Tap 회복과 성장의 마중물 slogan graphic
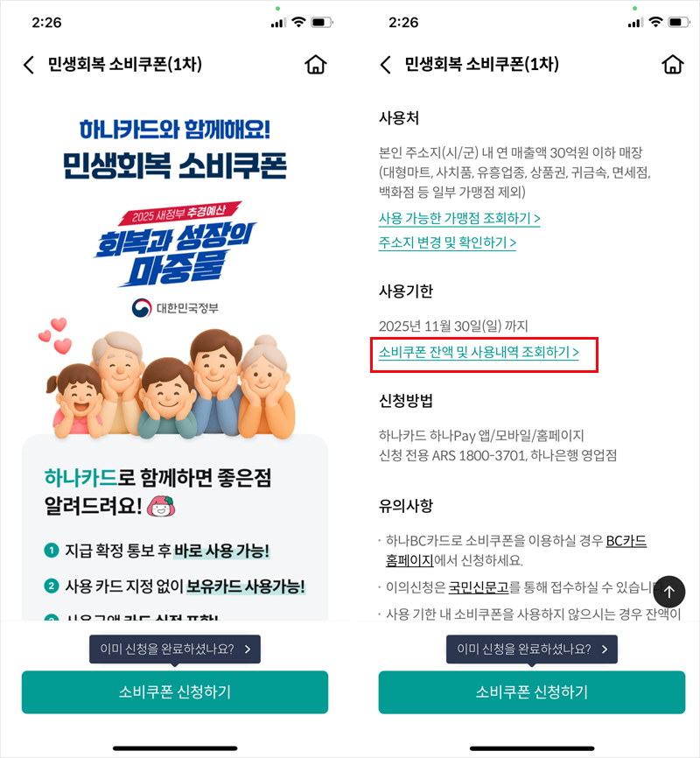700x758 pixels. pos(175,244)
